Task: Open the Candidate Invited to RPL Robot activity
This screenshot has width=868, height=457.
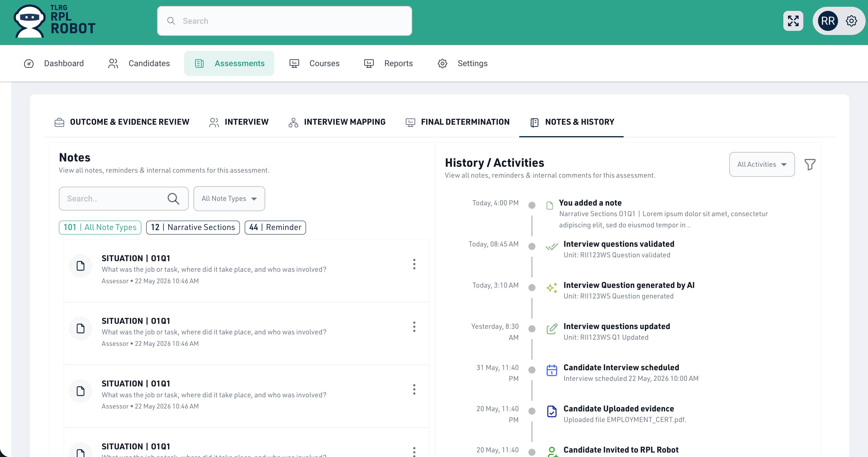Action: point(621,450)
